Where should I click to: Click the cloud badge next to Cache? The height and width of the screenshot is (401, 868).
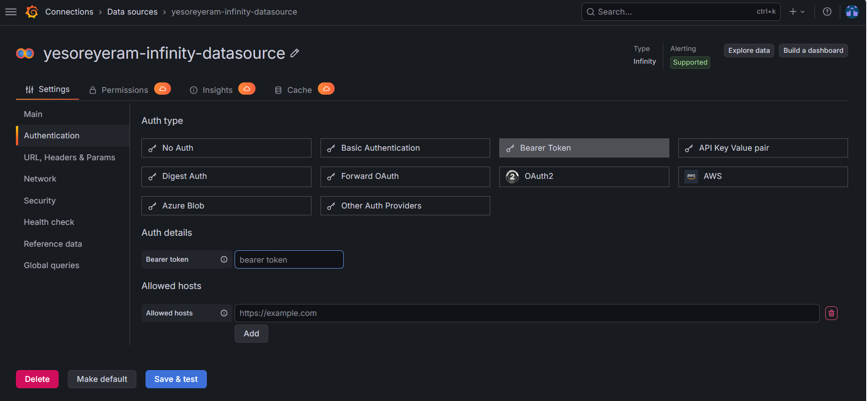[326, 89]
